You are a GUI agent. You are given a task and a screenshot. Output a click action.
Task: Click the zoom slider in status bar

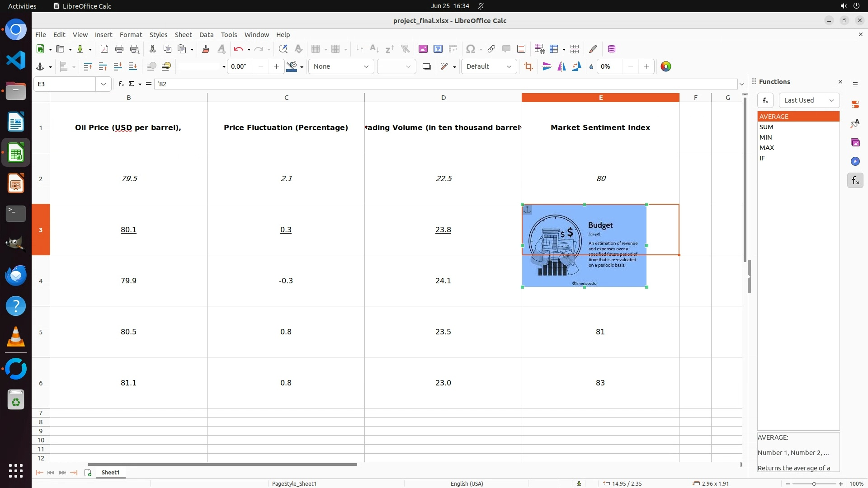point(814,484)
